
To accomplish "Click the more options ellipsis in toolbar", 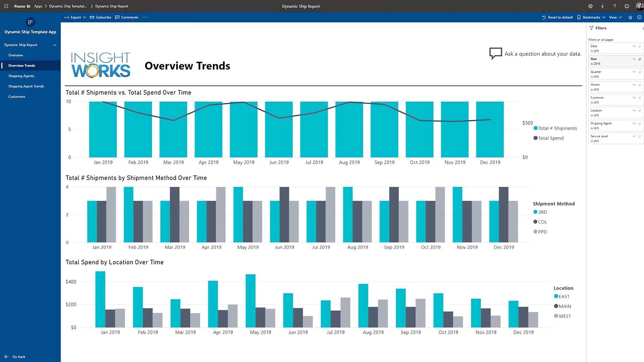I will click(145, 17).
